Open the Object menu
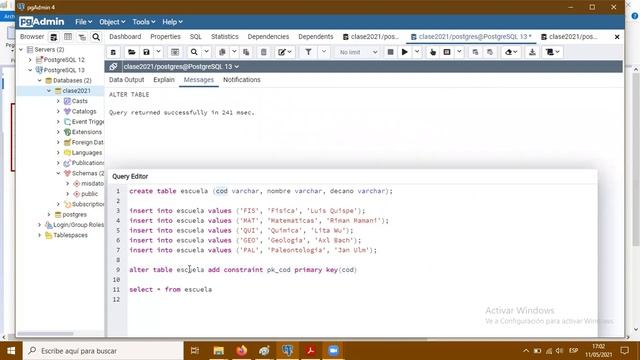Image resolution: width=640 pixels, height=360 pixels. 112,22
